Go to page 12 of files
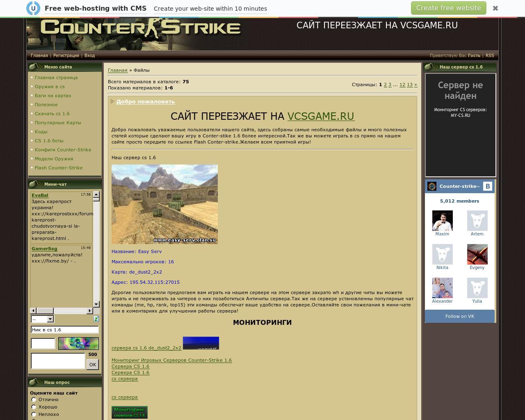This screenshot has width=525, height=420. coord(402,84)
